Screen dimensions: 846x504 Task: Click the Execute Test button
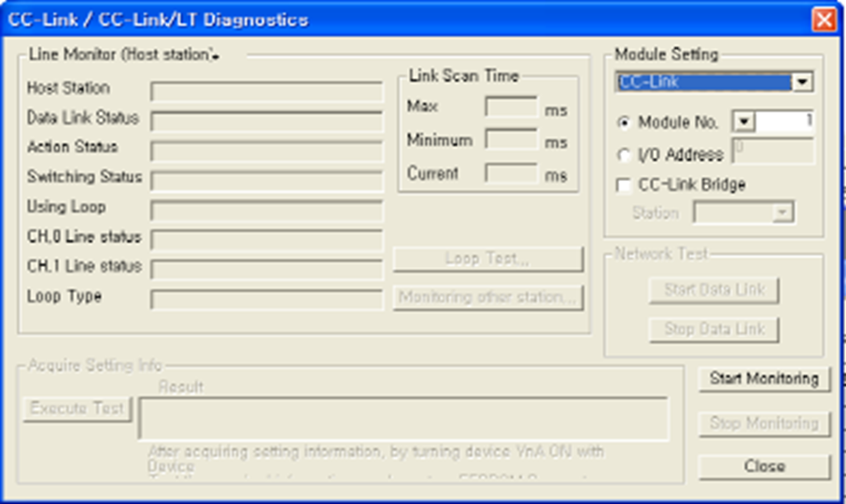tap(78, 409)
